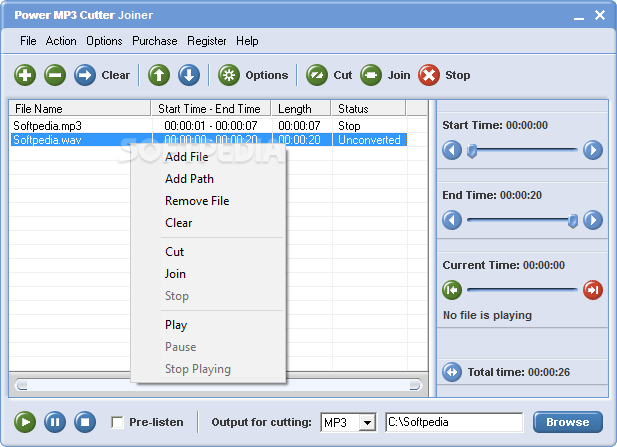The width and height of the screenshot is (617, 447).
Task: Click the Cut label in toolbar
Action: tap(343, 75)
